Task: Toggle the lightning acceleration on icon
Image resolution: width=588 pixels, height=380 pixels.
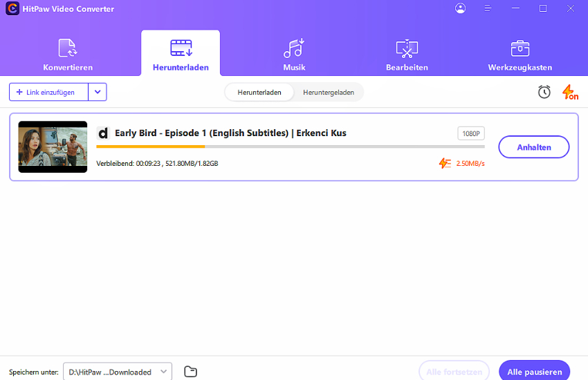Action: tap(570, 92)
